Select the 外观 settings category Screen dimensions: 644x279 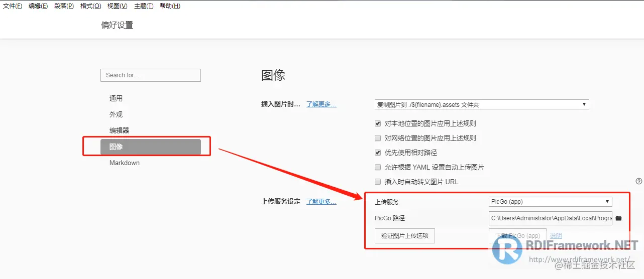point(116,114)
